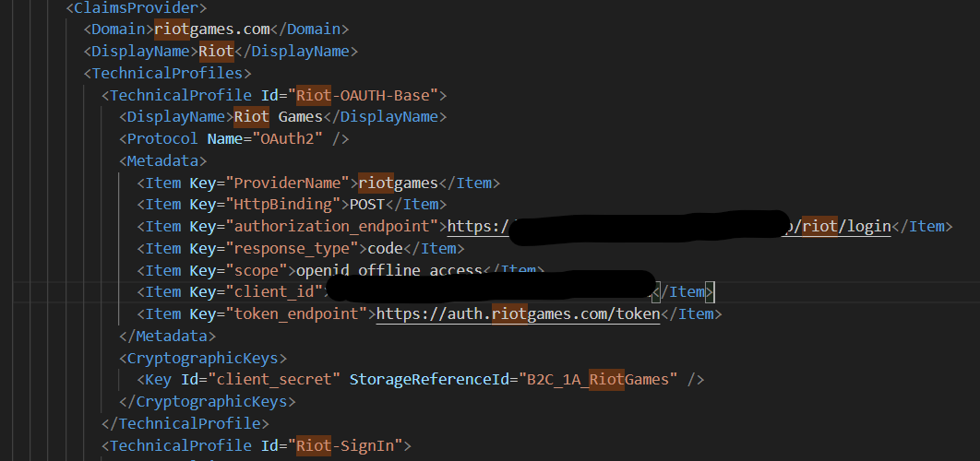Click the ProviderName key name
This screenshot has height=461, width=980.
tap(287, 183)
